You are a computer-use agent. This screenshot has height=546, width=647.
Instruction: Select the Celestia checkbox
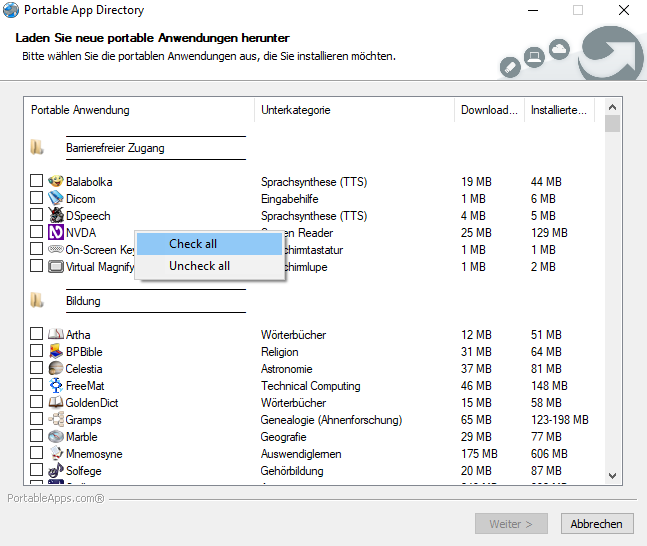click(x=36, y=367)
